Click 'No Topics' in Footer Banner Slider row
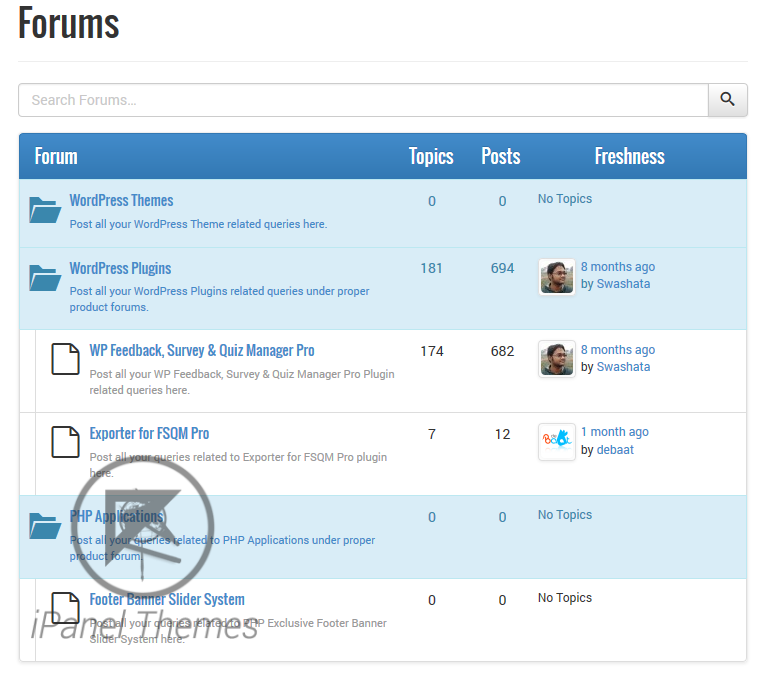The width and height of the screenshot is (761, 679). point(565,598)
